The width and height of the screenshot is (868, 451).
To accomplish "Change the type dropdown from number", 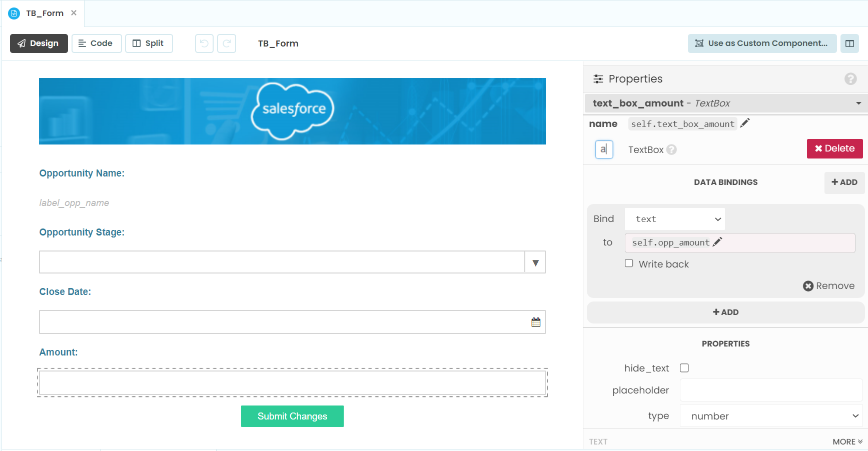I will [x=771, y=416].
